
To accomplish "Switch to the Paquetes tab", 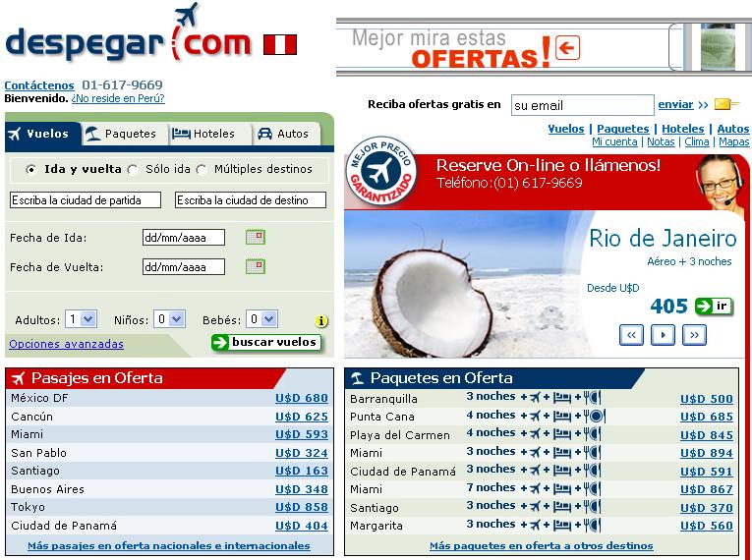I will (x=124, y=134).
